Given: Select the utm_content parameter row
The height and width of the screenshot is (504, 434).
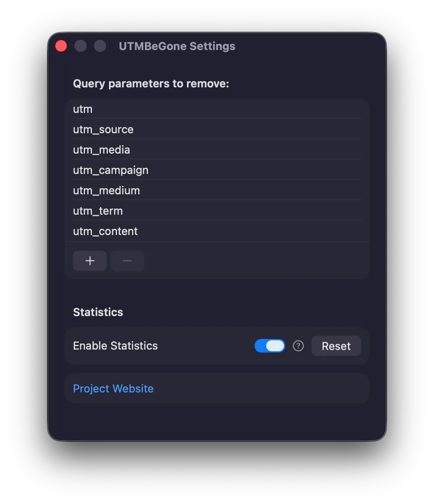Looking at the screenshot, I should tap(170, 231).
